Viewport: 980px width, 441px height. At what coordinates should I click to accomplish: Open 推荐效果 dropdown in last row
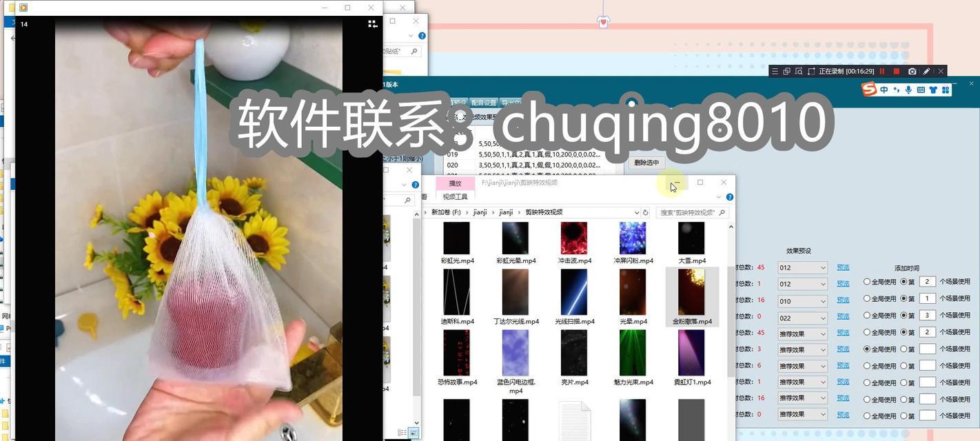[x=802, y=414]
